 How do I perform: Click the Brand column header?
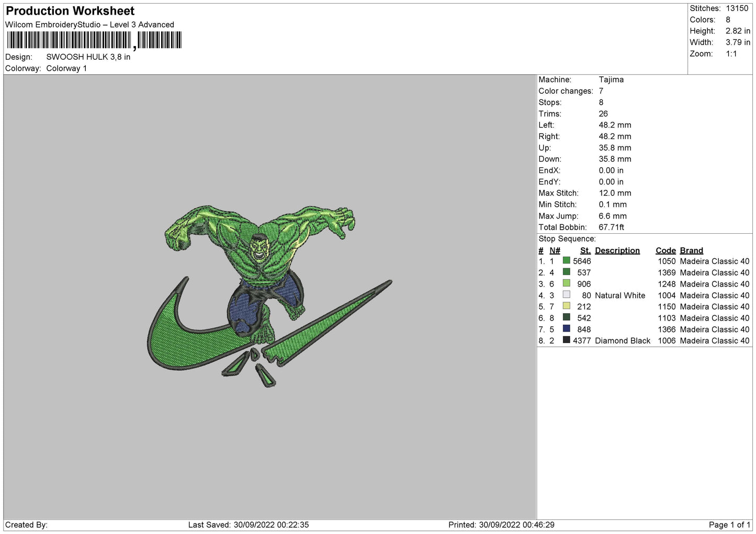691,251
